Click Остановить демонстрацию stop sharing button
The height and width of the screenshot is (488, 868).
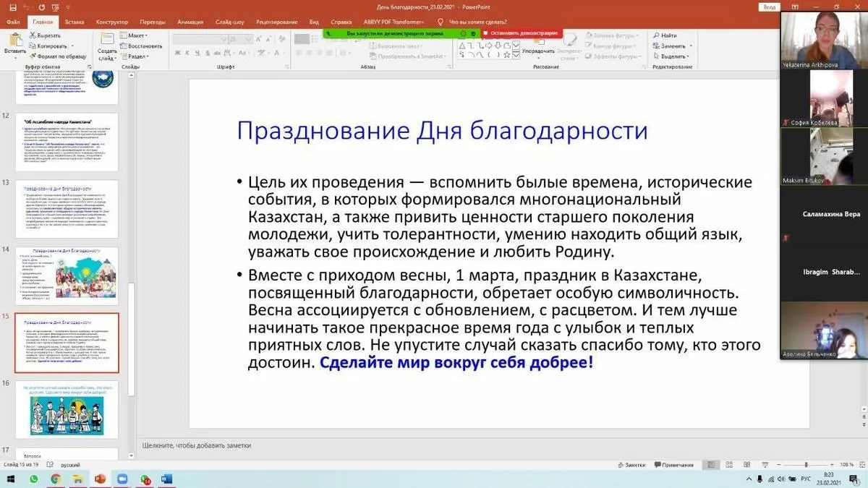pos(521,33)
